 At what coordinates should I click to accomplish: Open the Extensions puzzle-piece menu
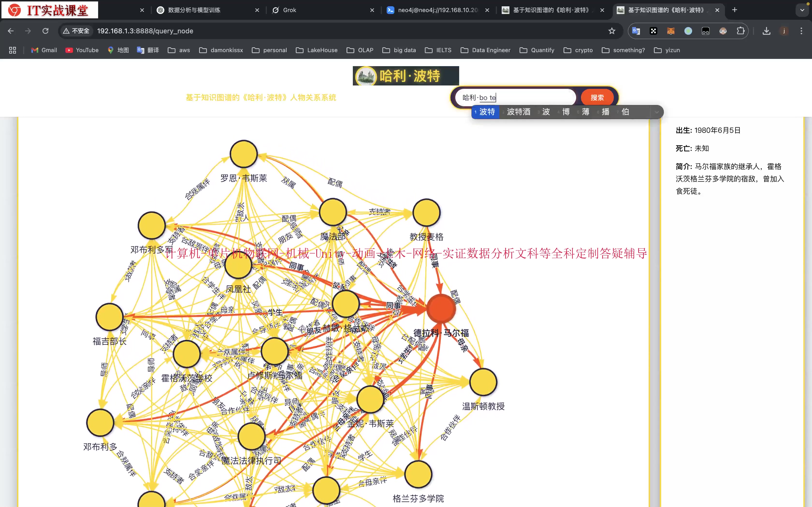(x=740, y=31)
